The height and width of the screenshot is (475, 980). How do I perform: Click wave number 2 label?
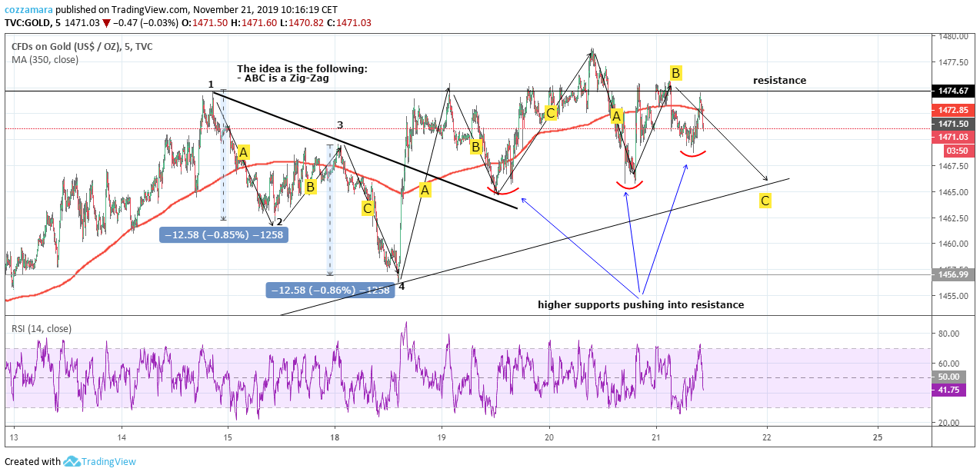click(x=279, y=223)
